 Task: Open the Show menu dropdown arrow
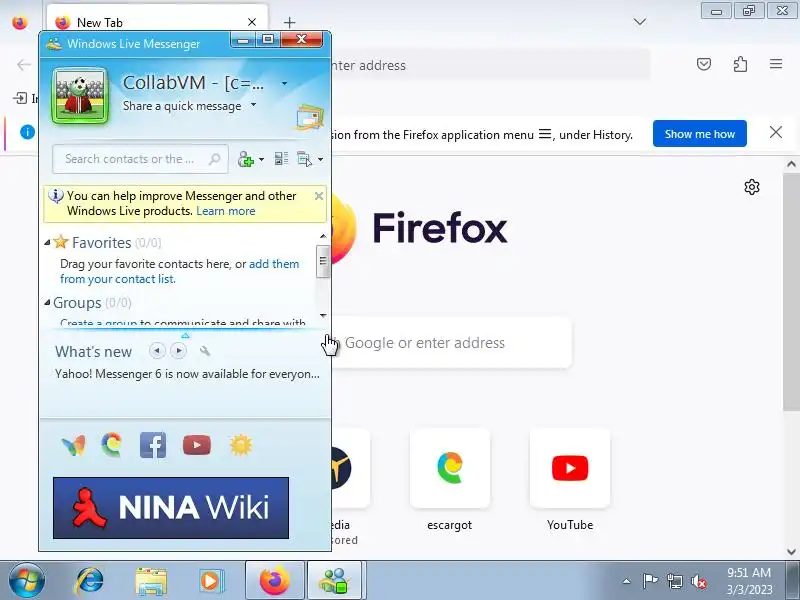pyautogui.click(x=320, y=160)
